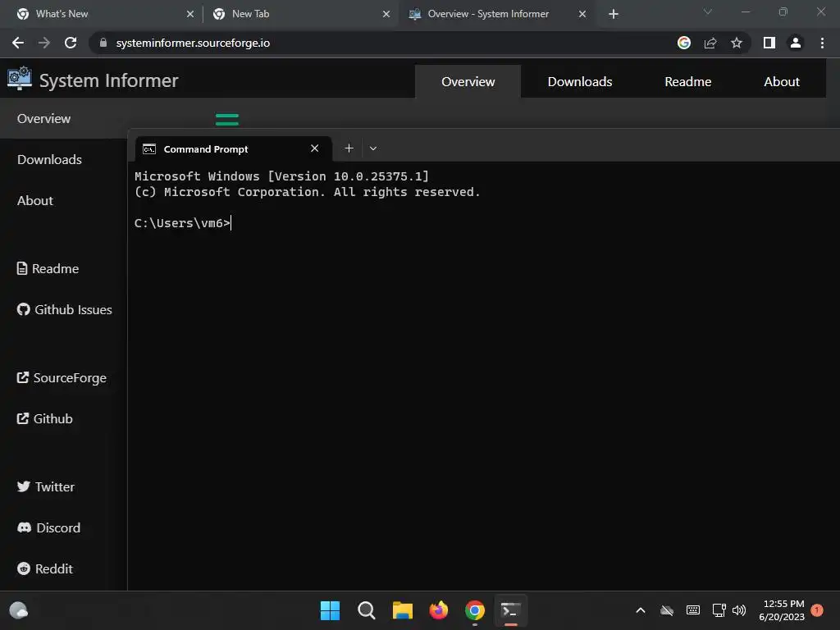Open the Chrome profile icon
Image resolution: width=840 pixels, height=630 pixels.
tap(796, 43)
